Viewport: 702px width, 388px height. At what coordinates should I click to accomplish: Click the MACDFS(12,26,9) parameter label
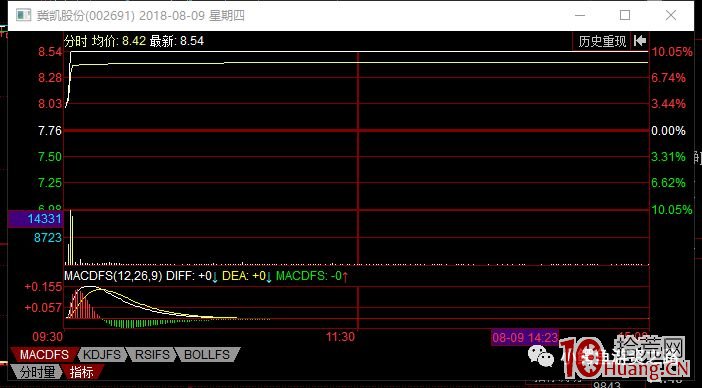(x=113, y=276)
